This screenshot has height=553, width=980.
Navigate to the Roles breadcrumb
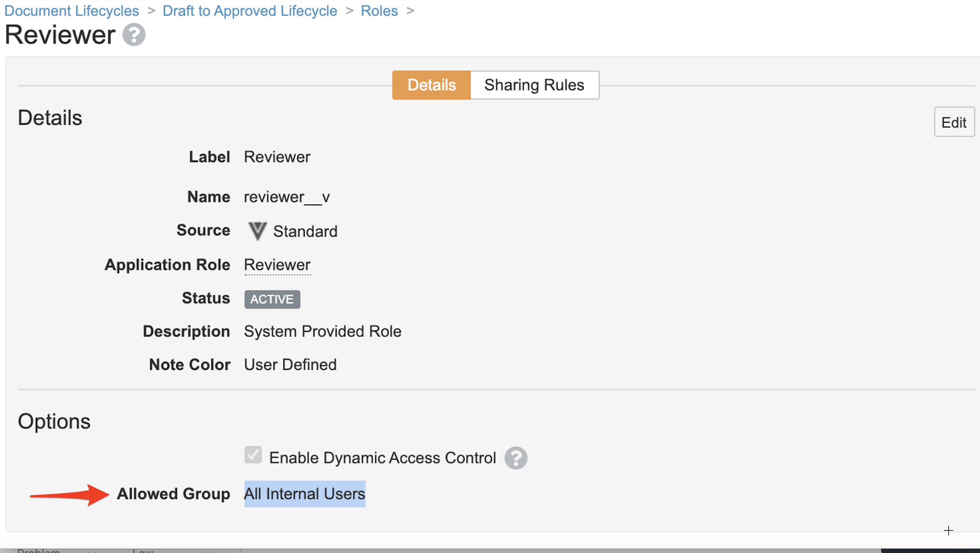point(379,11)
